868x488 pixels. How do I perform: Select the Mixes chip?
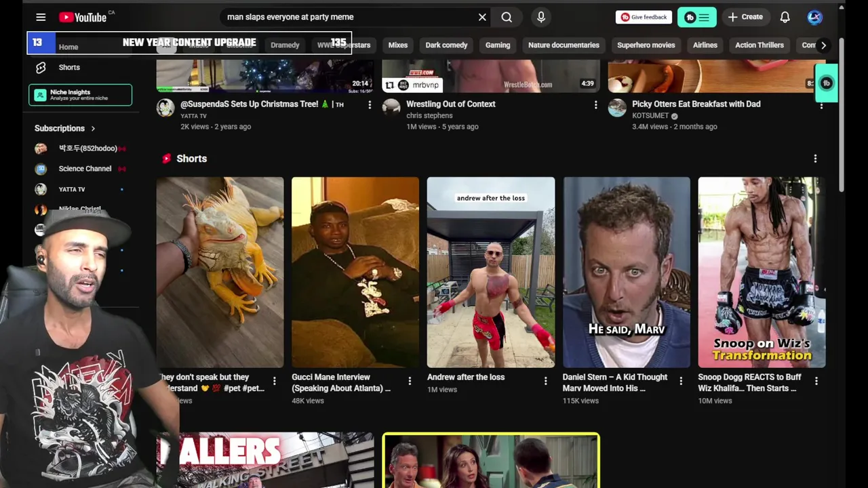click(x=398, y=45)
